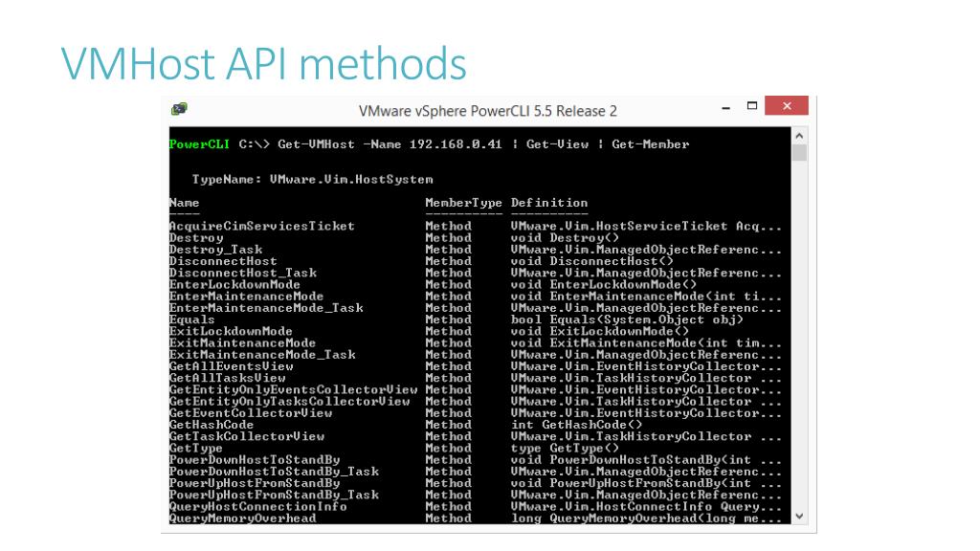This screenshot has width=980, height=551.
Task: Click the EnterMaintenanceMode_Task method name
Action: [266, 308]
